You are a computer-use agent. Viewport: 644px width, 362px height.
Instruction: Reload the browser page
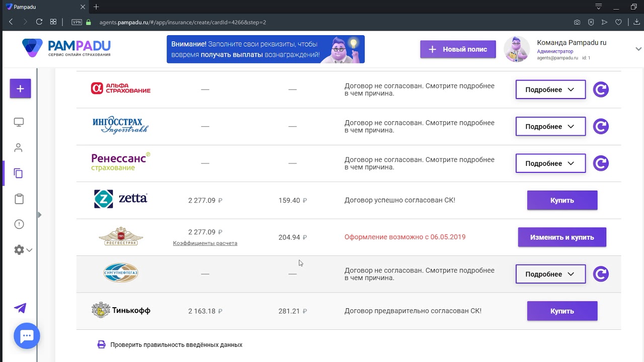click(39, 22)
